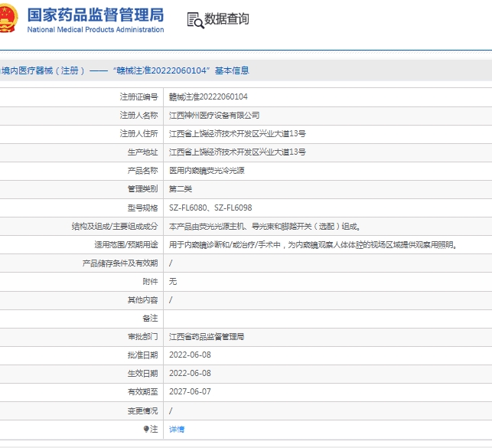
Task: Click the 国家药品监督管理局 title
Action: [96, 15]
